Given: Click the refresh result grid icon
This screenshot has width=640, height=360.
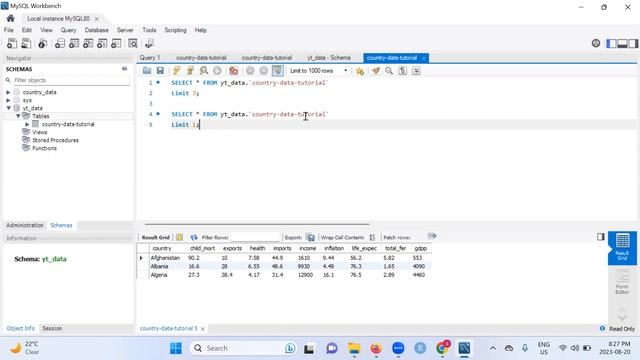Looking at the screenshot, I should [193, 237].
